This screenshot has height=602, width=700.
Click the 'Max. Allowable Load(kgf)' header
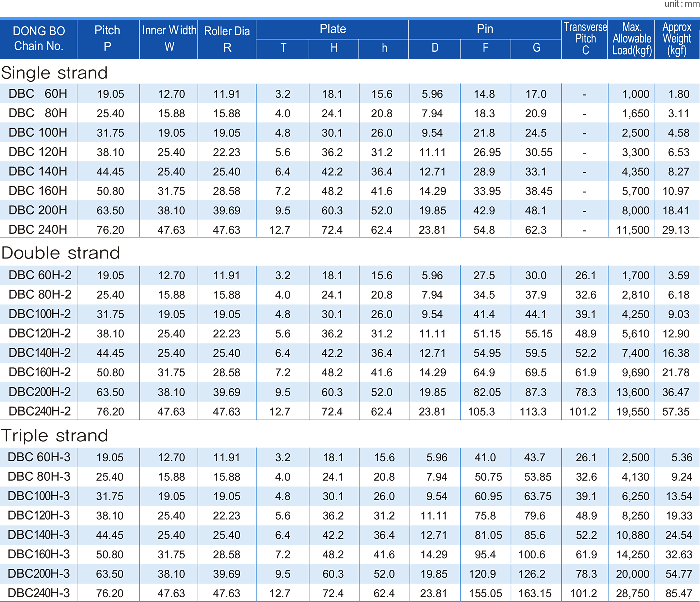[x=632, y=39]
